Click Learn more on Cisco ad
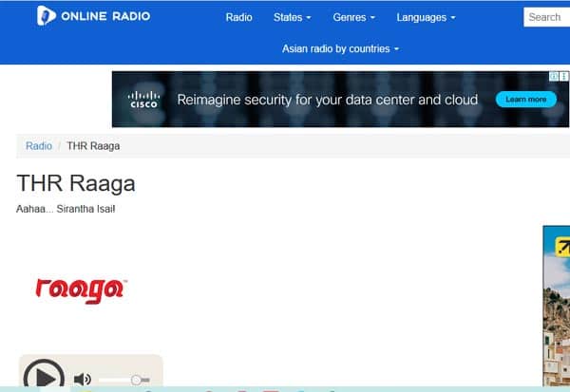This screenshot has width=570, height=392. click(x=526, y=99)
